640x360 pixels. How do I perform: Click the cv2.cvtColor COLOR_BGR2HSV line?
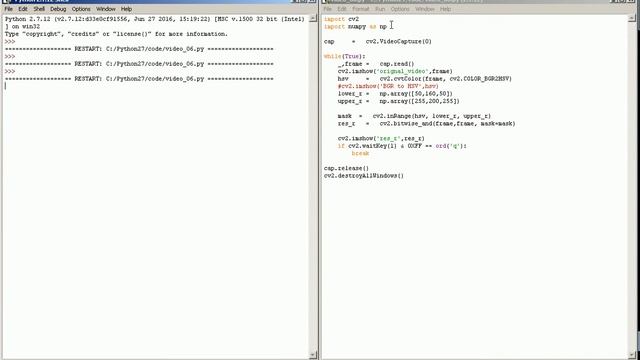point(424,79)
